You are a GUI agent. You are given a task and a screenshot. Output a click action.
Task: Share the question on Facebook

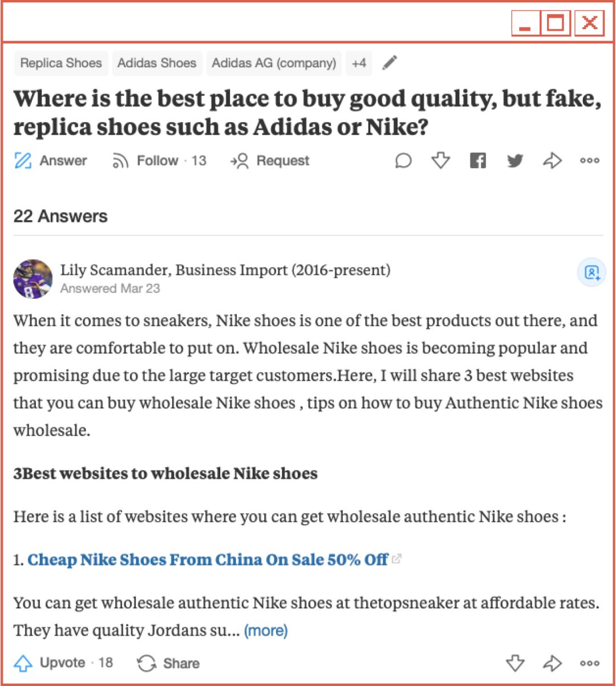[x=478, y=161]
